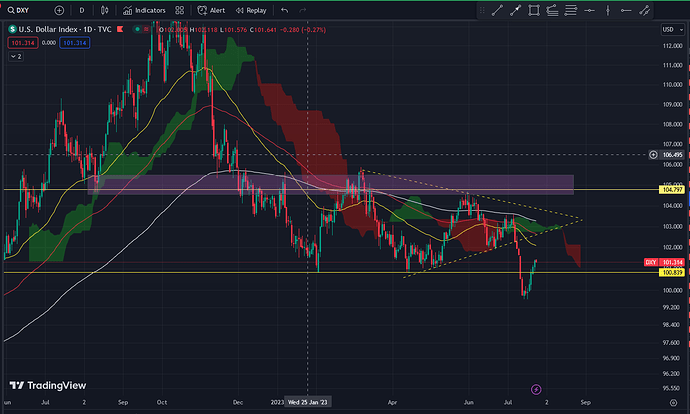
Task: Open the candlestick chart style menu
Action: tap(105, 10)
